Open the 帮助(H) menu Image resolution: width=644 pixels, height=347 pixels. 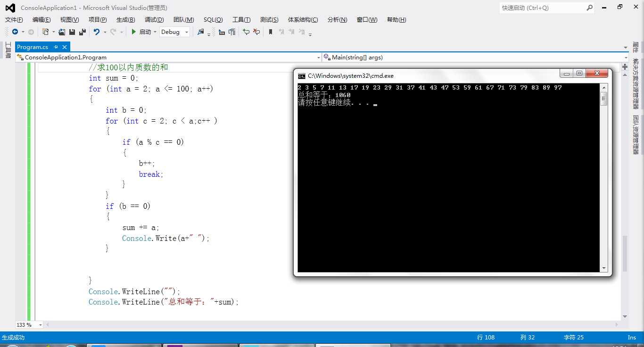tap(396, 19)
